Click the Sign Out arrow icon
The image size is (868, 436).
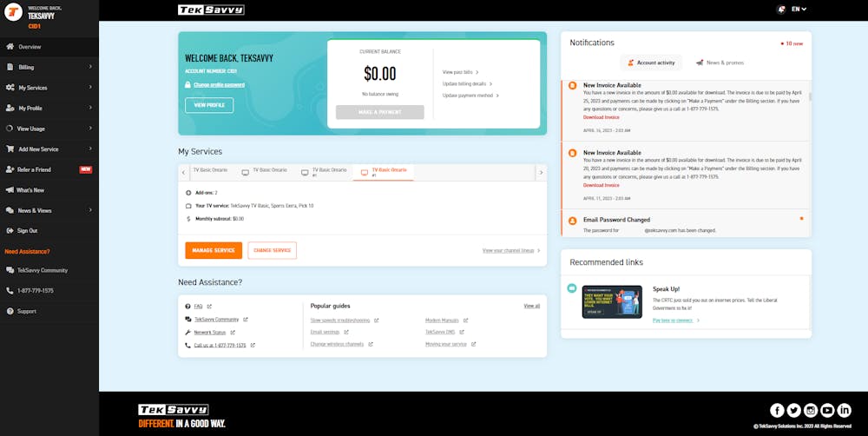pos(10,230)
